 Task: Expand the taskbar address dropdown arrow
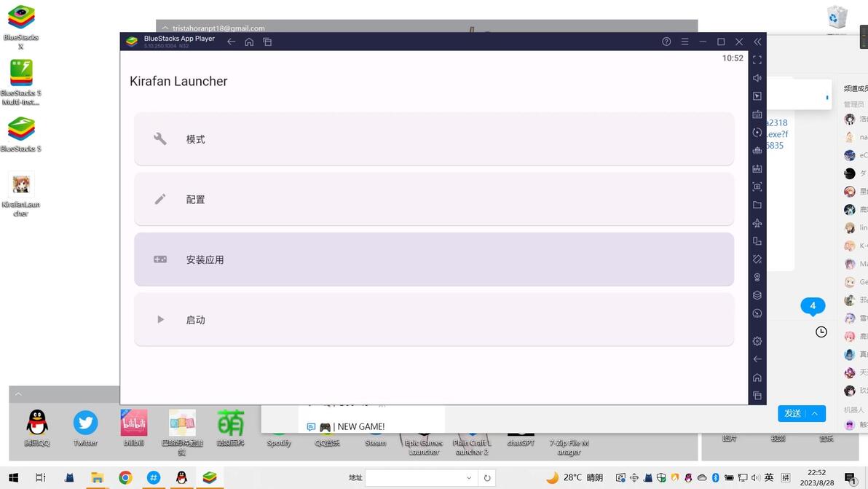coord(469,477)
